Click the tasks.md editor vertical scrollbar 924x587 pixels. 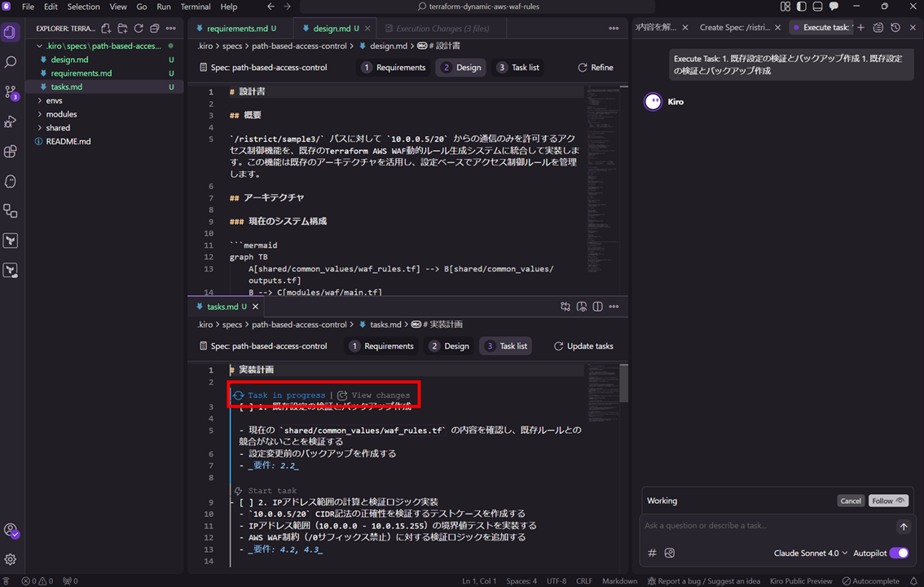coord(623,383)
